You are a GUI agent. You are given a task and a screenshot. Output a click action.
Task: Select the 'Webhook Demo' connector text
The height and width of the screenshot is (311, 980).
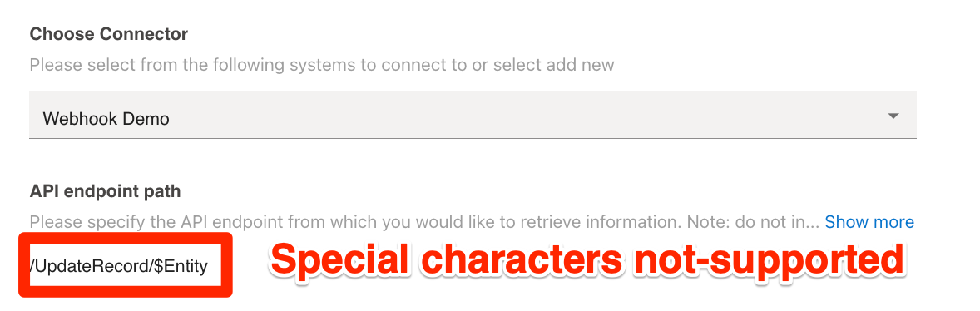click(x=106, y=118)
